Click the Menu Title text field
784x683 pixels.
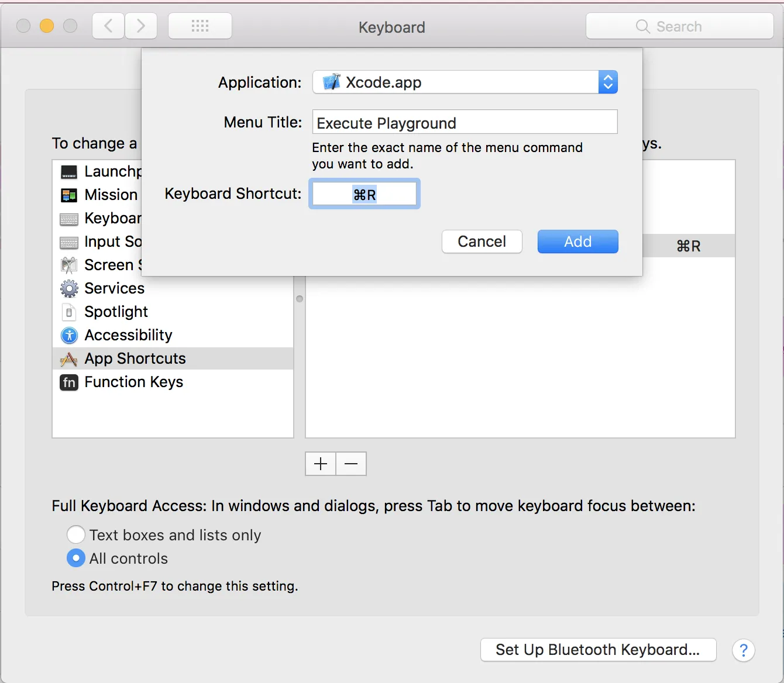[465, 122]
